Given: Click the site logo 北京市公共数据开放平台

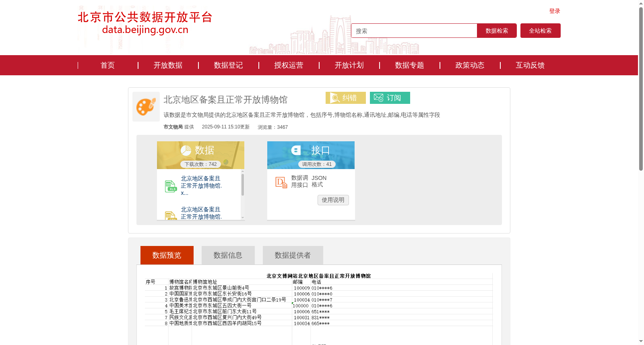Looking at the screenshot, I should point(145,23).
